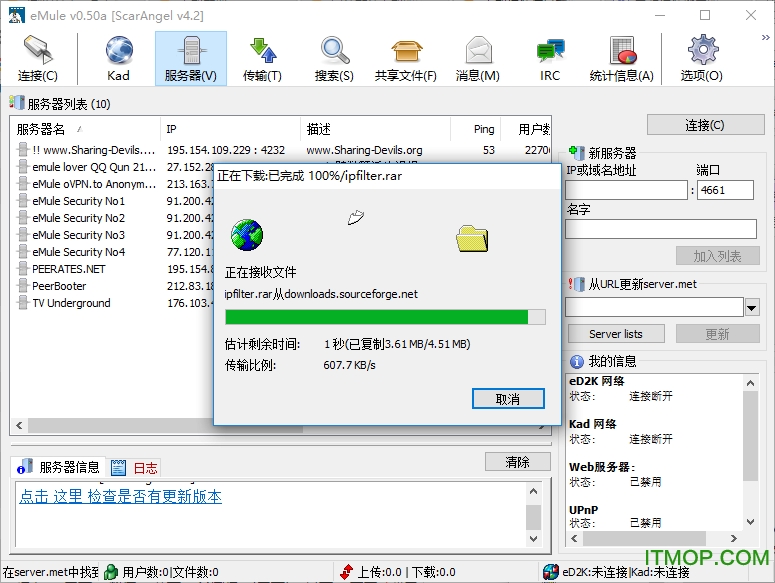The width and height of the screenshot is (775, 583).
Task: Click the server.met URL combo box field
Action: tap(654, 307)
